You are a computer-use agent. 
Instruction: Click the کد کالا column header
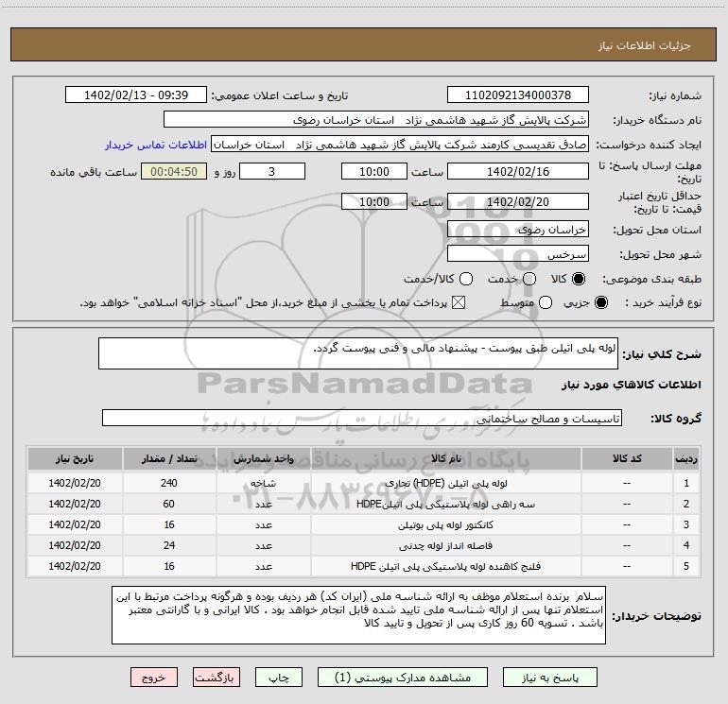click(627, 458)
